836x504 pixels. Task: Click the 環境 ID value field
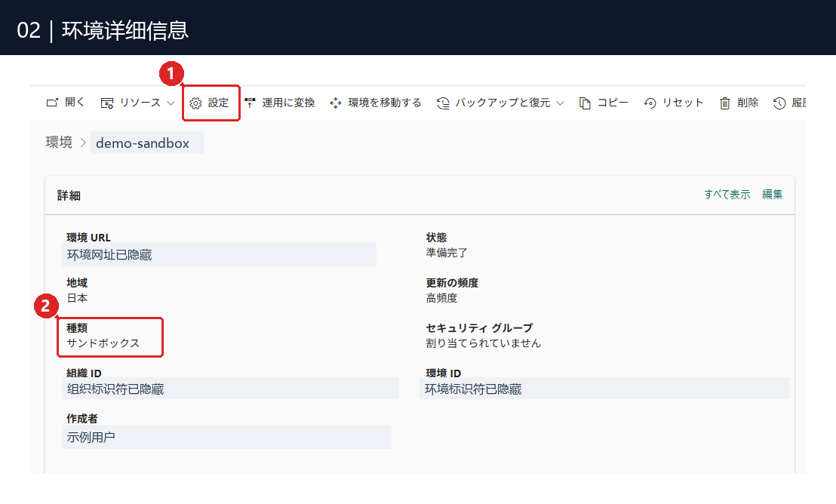pyautogui.click(x=604, y=389)
